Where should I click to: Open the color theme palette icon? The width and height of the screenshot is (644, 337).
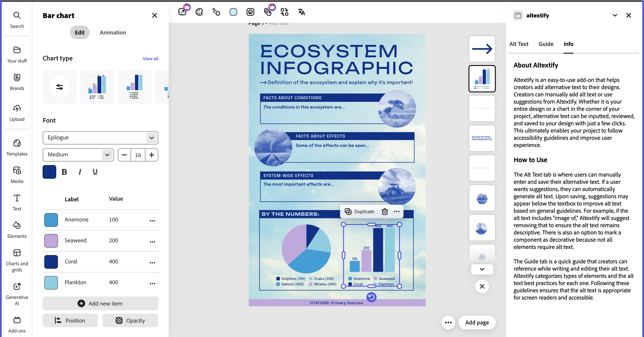point(199,12)
